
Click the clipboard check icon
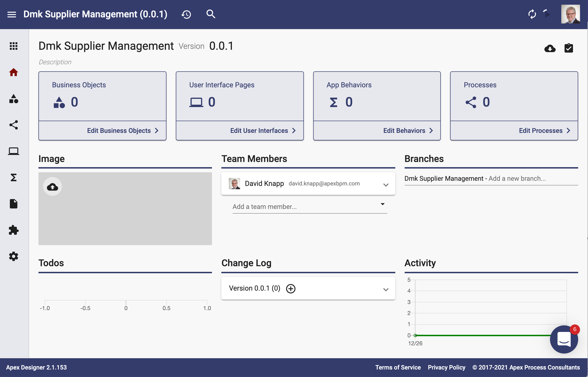(569, 48)
